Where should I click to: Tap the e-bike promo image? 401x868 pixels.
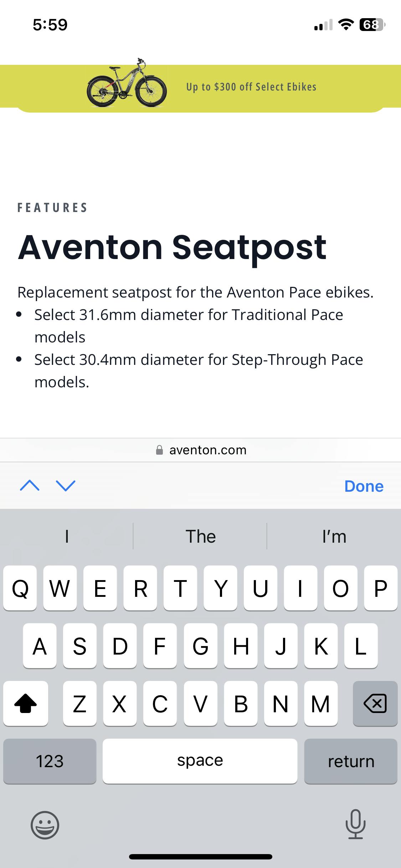[127, 84]
